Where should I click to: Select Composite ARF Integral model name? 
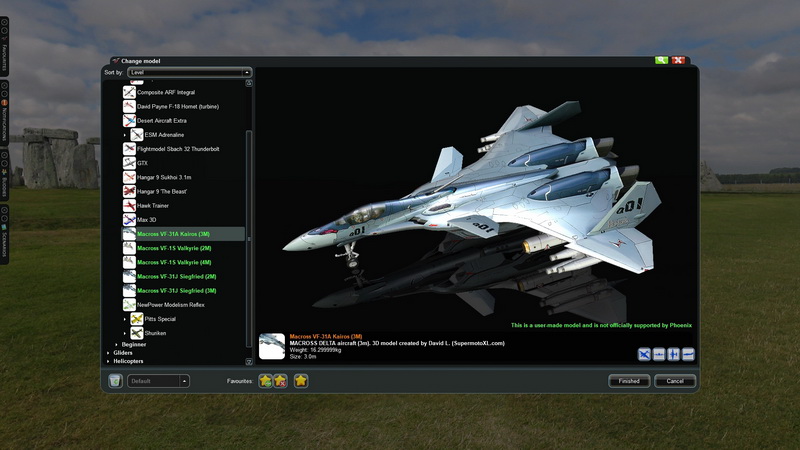pos(166,93)
